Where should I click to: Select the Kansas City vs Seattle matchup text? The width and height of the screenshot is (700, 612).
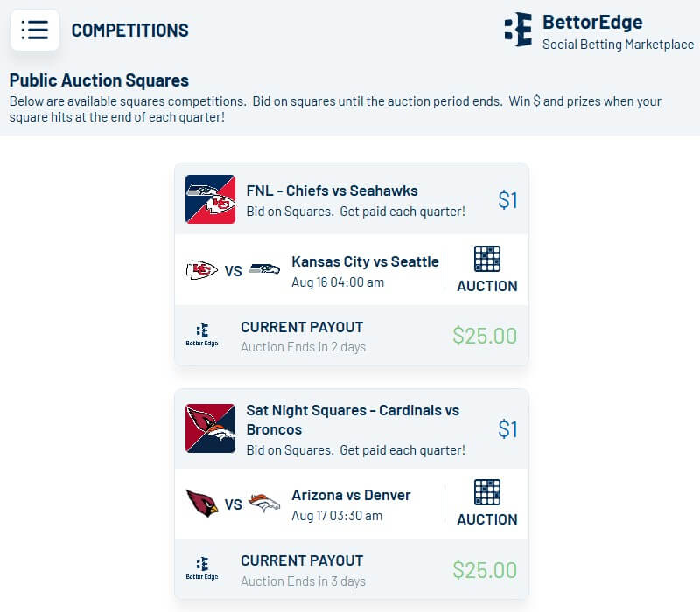click(x=365, y=261)
